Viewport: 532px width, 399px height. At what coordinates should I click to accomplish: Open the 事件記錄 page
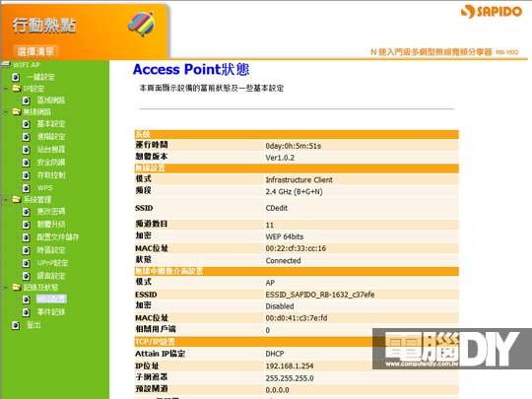[x=51, y=312]
